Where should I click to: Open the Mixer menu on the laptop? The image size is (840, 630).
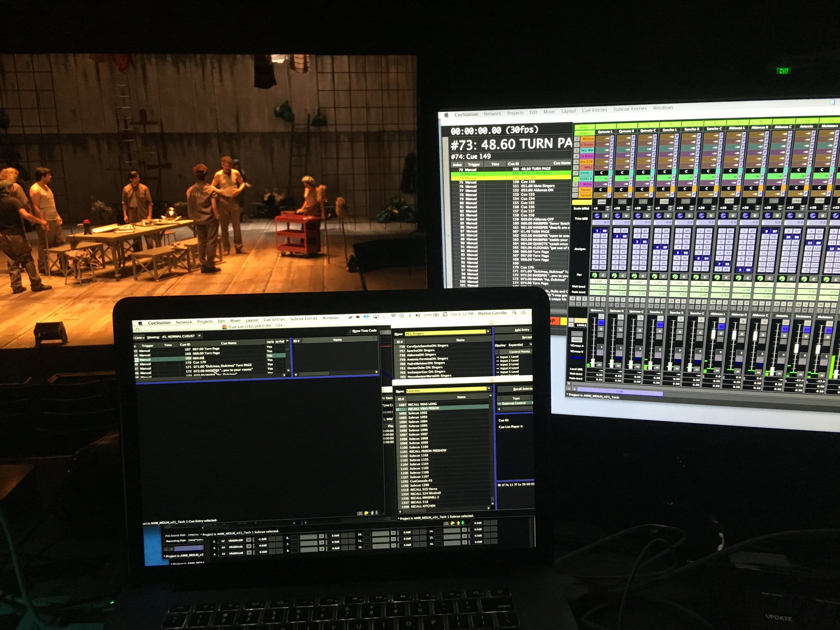point(236,321)
